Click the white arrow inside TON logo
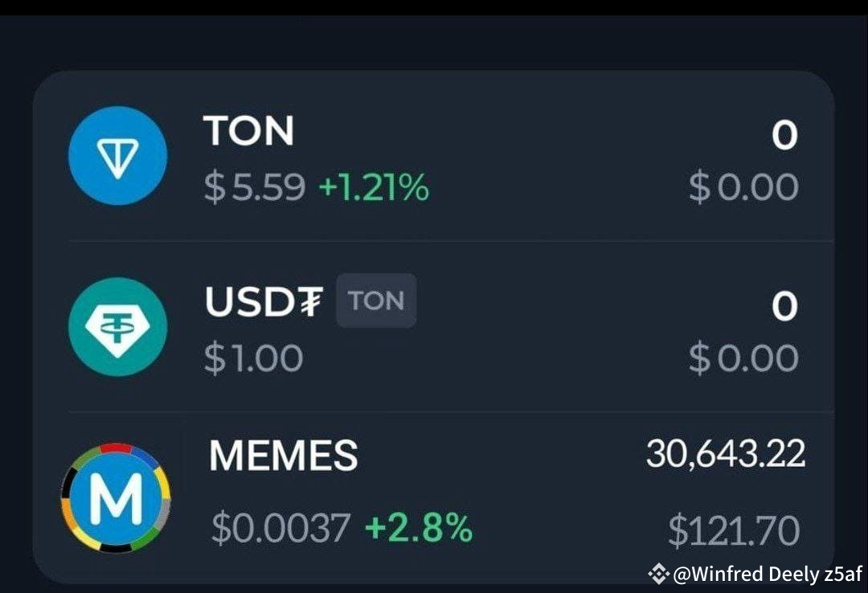Viewport: 868px width, 593px height. [117, 156]
